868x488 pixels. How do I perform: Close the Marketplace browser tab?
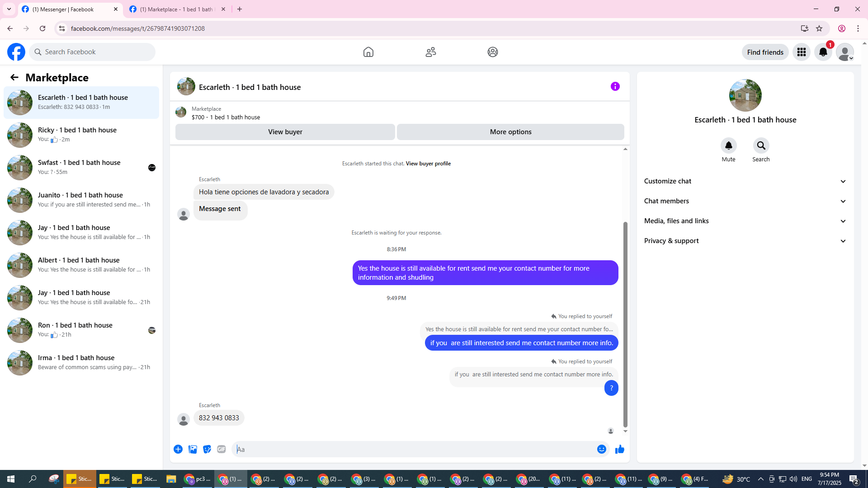[223, 9]
